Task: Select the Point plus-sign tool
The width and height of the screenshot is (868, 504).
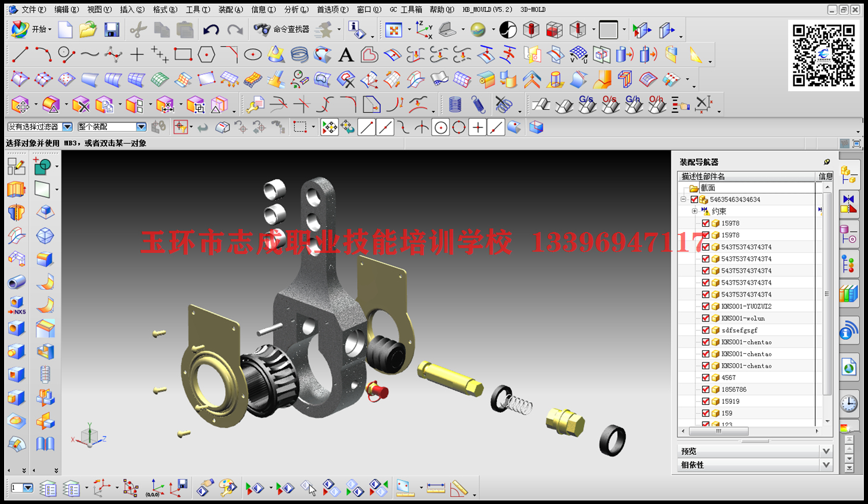Action: click(137, 55)
